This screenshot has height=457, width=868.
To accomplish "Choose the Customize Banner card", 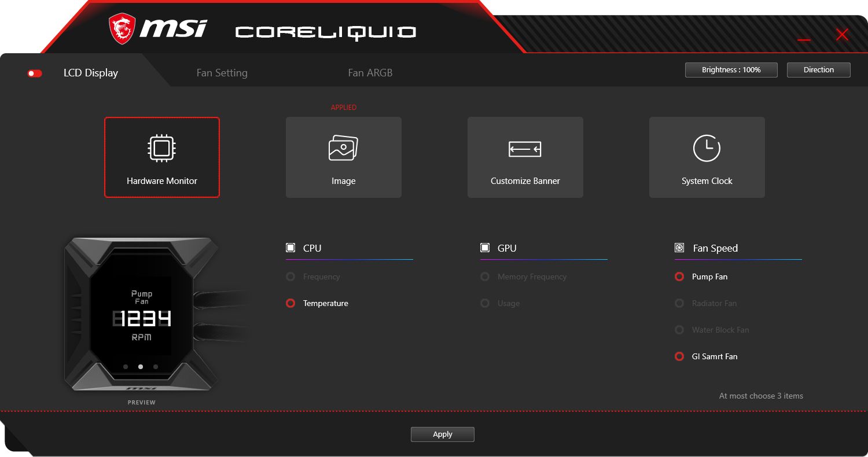I will [525, 157].
